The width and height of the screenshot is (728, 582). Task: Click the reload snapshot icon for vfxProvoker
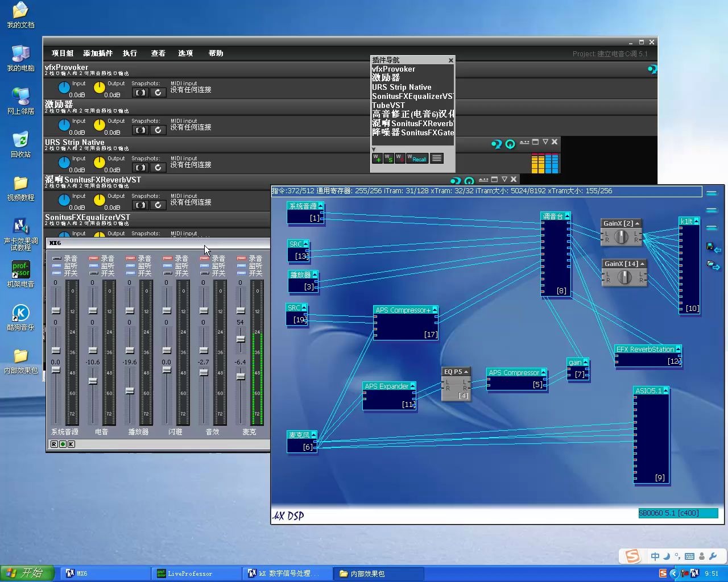tap(158, 92)
